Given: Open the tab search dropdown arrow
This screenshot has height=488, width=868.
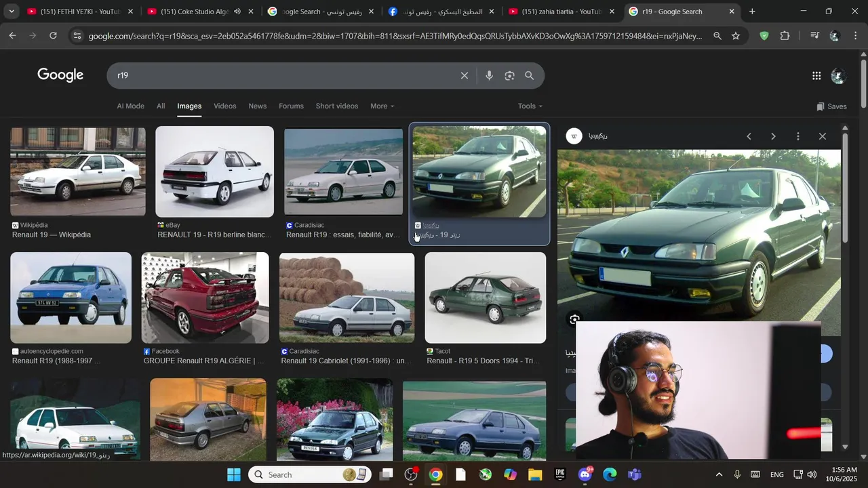Looking at the screenshot, I should click(12, 12).
